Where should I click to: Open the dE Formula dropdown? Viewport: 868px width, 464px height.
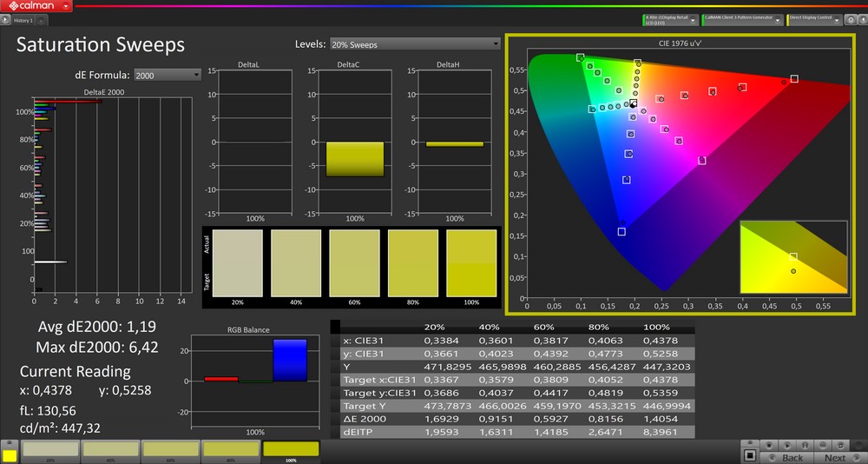click(x=168, y=76)
